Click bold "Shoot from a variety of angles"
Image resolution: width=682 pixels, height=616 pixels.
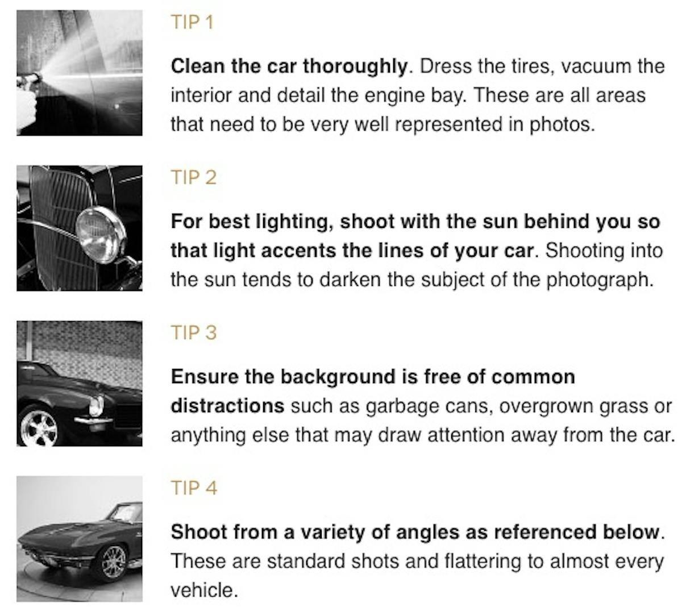416,532
